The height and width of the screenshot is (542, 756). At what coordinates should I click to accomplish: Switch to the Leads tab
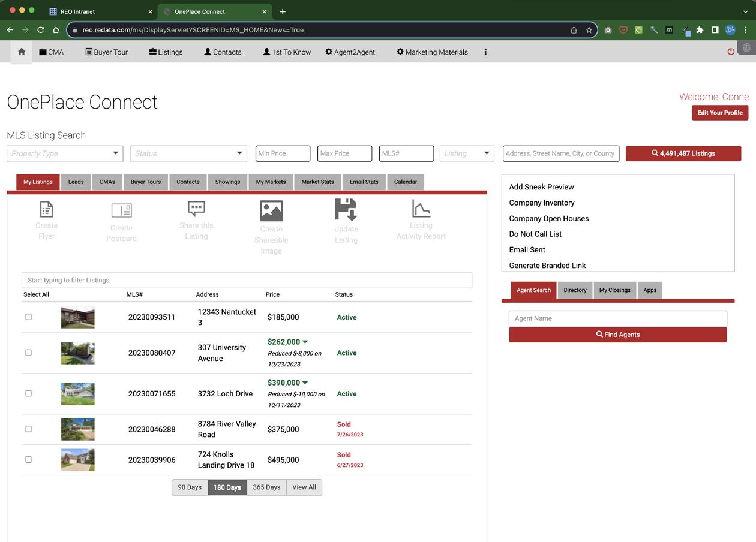[76, 182]
